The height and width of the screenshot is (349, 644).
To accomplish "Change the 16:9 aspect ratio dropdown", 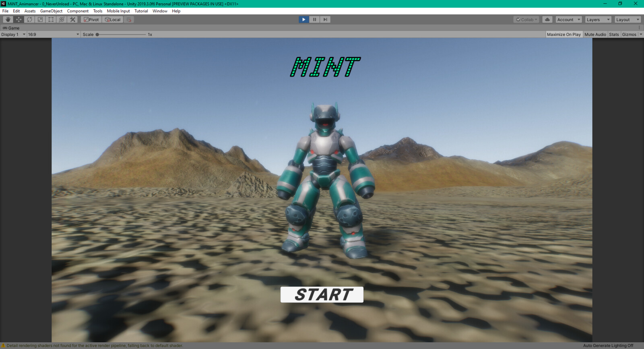I will pos(54,34).
